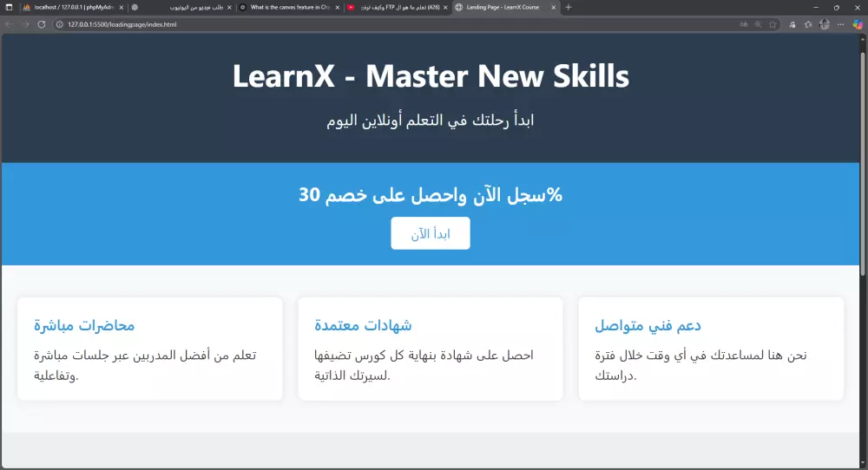This screenshot has width=868, height=470.
Task: Go forward to the next page
Action: (25, 24)
